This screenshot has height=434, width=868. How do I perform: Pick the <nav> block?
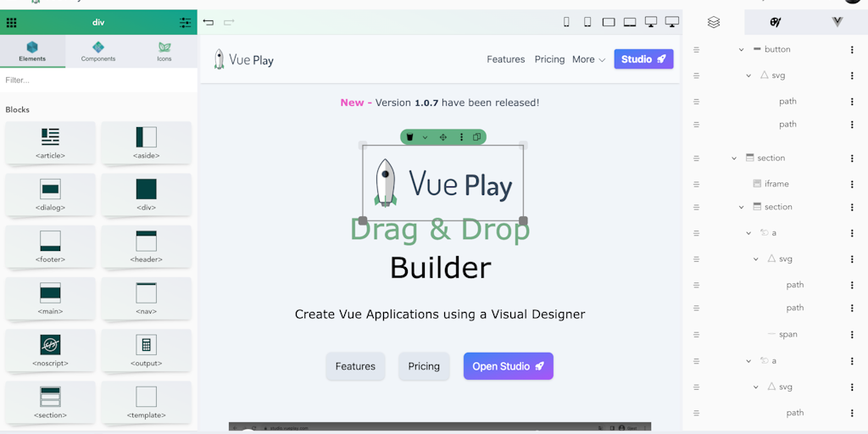click(x=146, y=299)
